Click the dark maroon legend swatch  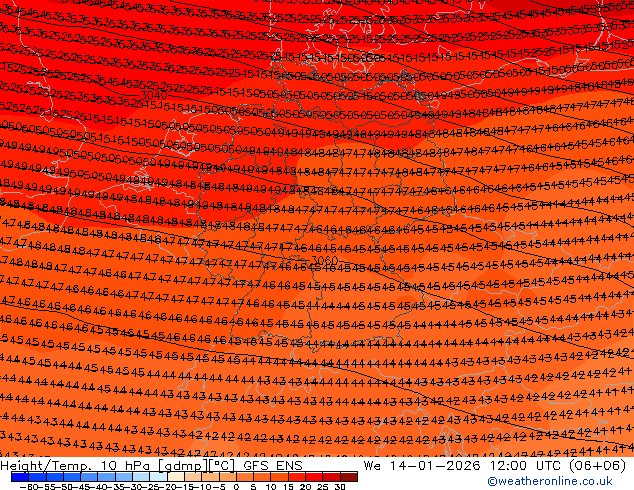tap(349, 477)
